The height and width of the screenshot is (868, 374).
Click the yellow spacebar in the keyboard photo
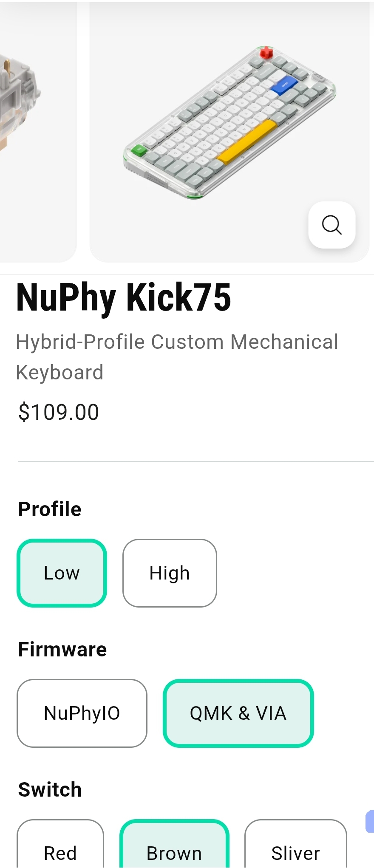247,141
